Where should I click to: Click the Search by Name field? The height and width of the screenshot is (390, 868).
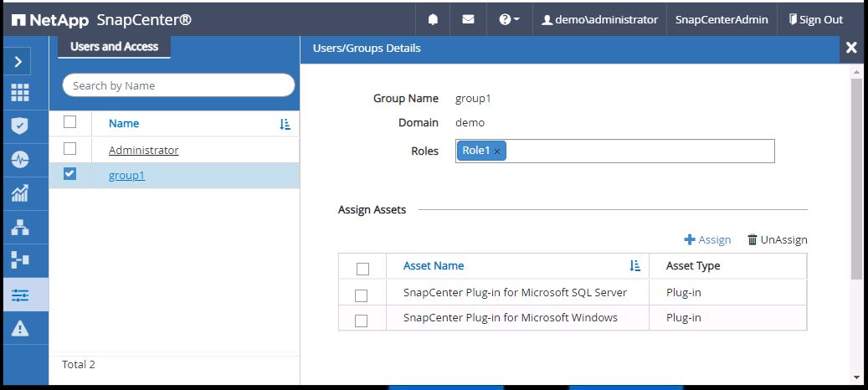[x=178, y=85]
